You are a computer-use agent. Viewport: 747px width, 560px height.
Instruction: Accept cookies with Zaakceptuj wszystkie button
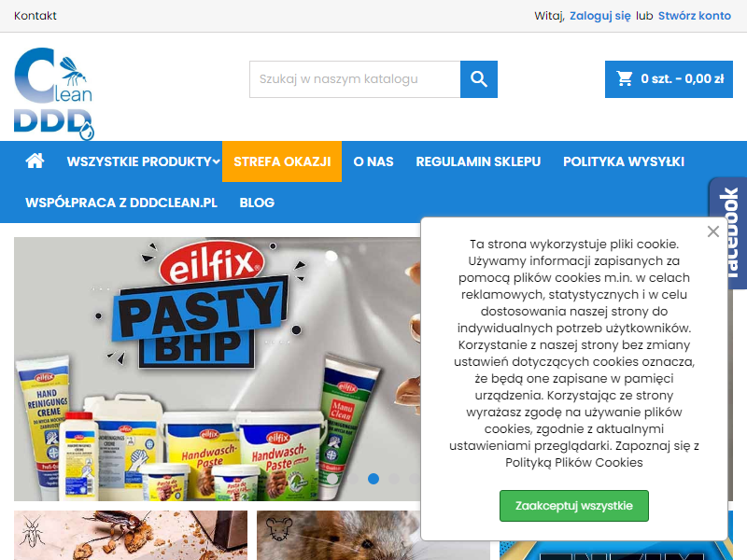(x=574, y=506)
